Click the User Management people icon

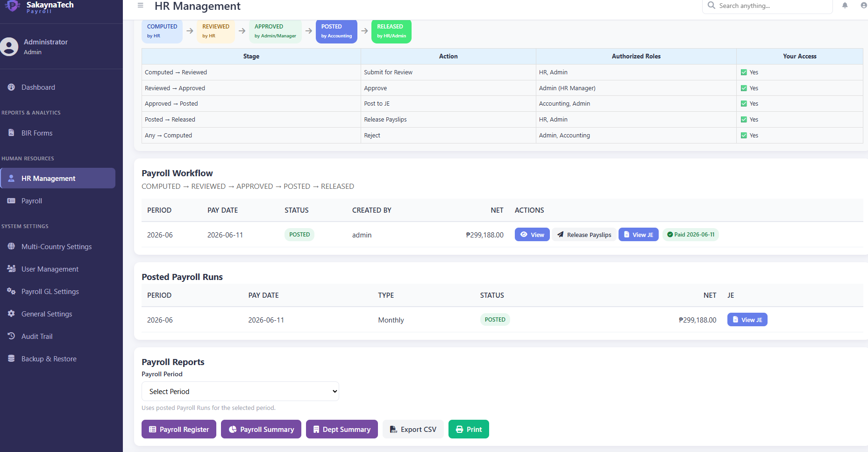pyautogui.click(x=11, y=269)
